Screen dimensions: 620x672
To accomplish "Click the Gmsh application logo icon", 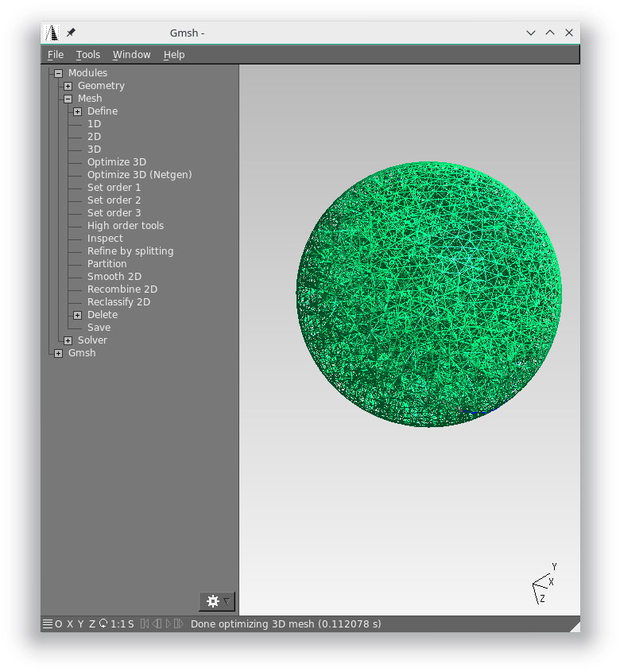I will coord(52,33).
